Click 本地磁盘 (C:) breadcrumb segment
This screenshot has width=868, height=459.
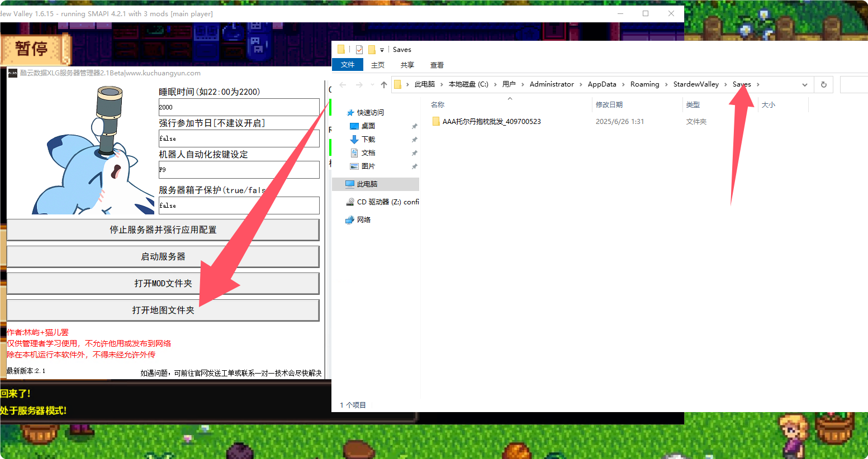(x=468, y=84)
